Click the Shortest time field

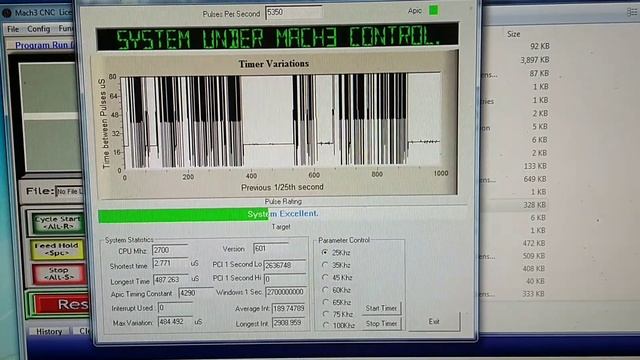170,264
